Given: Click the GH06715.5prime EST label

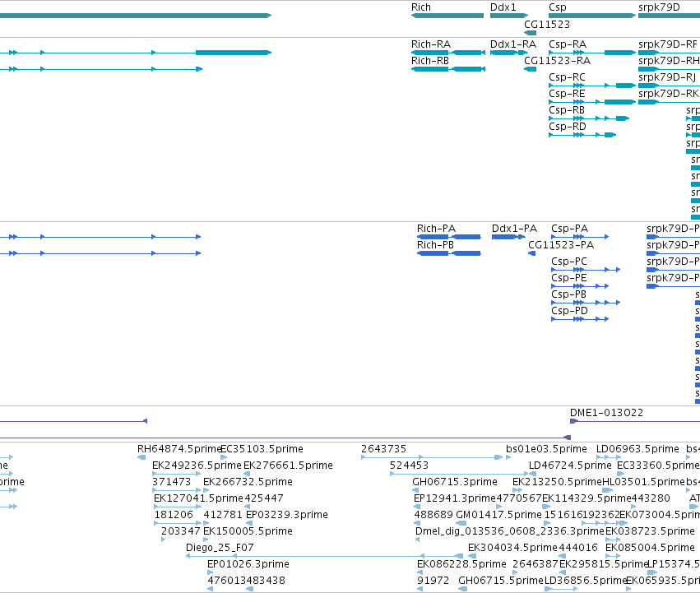Looking at the screenshot, I should point(500,581).
